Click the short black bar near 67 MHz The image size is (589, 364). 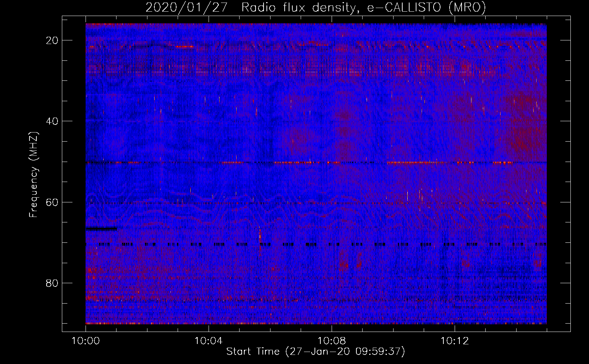[x=102, y=229]
